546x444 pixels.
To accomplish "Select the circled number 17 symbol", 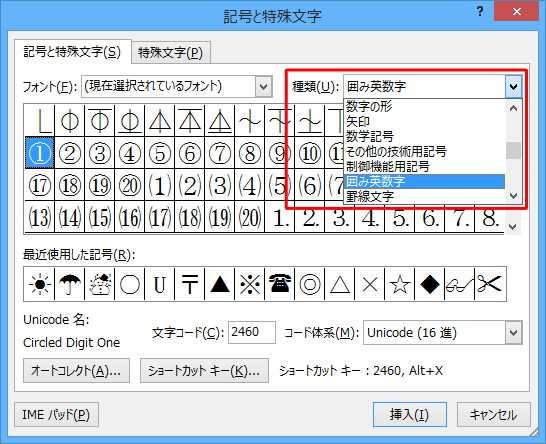I will (40, 185).
